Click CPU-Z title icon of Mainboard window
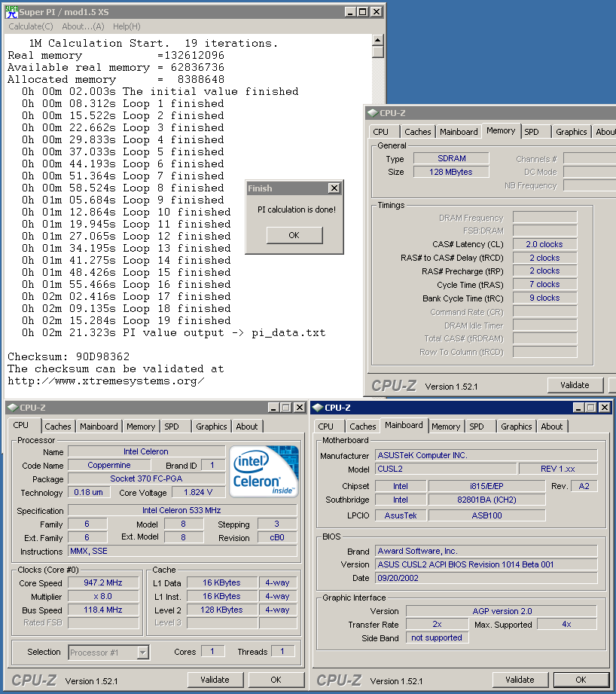Image resolution: width=616 pixels, height=694 pixels. coord(317,408)
